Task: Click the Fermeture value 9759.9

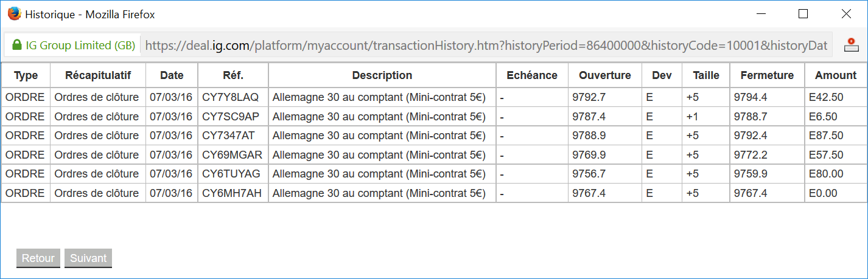Action: [x=751, y=174]
